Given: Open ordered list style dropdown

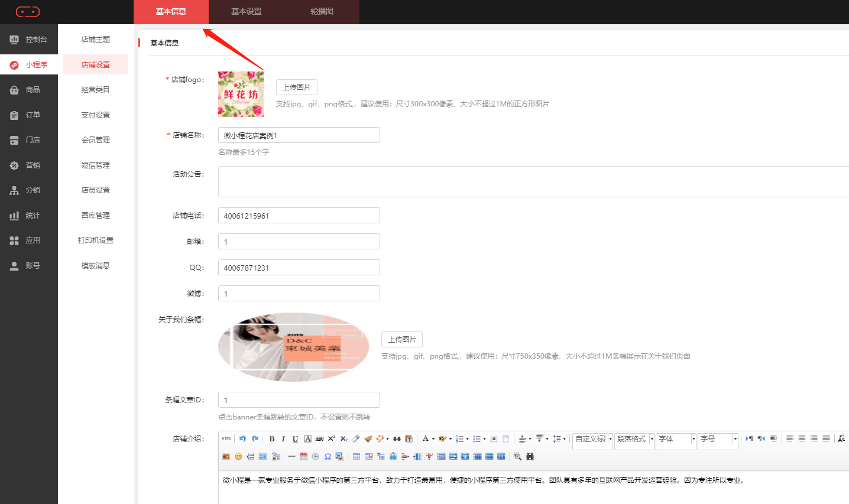Looking at the screenshot, I should (467, 439).
